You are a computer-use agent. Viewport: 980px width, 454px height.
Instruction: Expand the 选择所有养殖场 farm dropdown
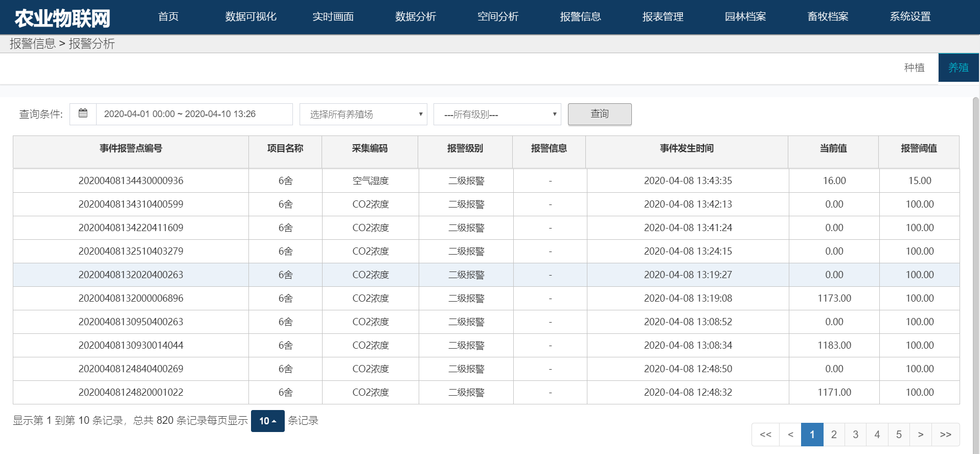[x=363, y=114]
